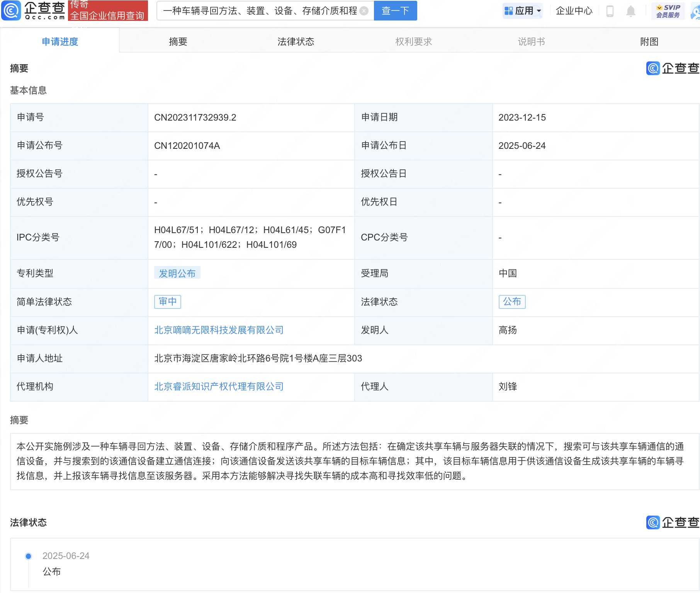The width and height of the screenshot is (700, 593).
Task: Select the applicant address text
Action: [x=258, y=358]
